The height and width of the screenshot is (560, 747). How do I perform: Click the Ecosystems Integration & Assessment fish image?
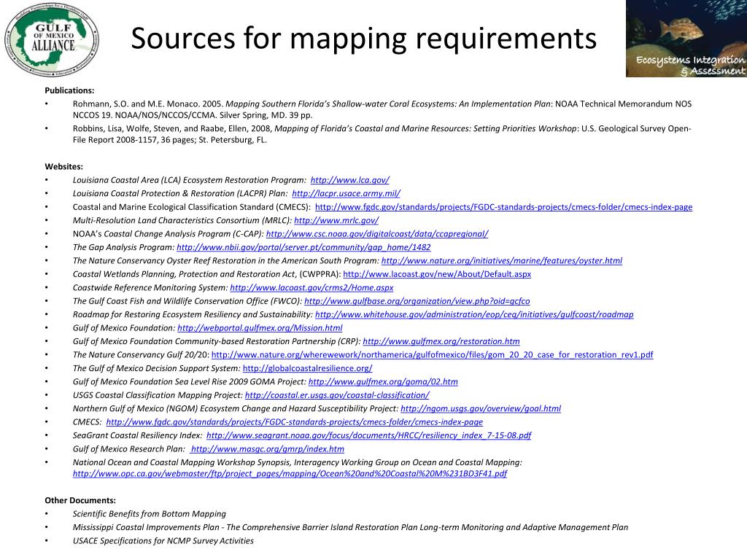tap(686, 39)
